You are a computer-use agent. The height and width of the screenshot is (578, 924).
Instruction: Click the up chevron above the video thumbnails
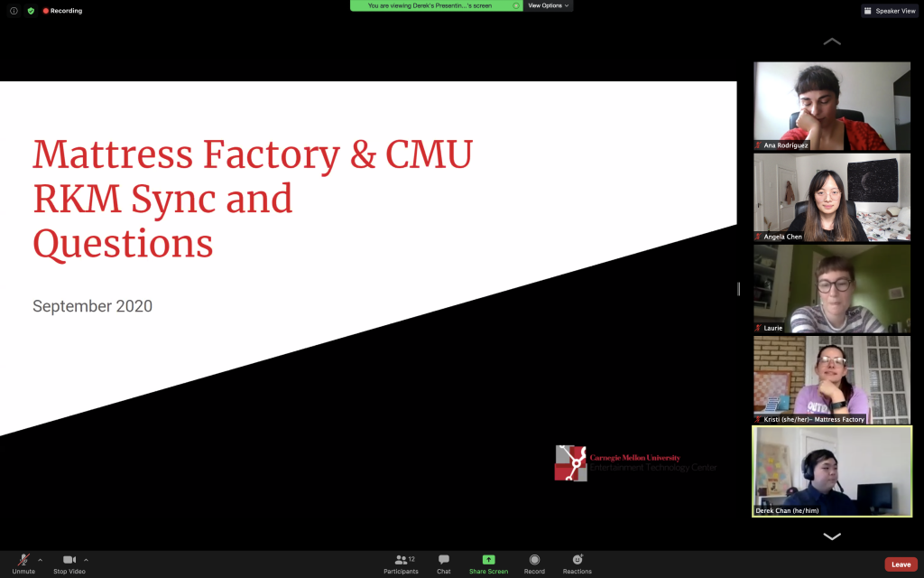(x=831, y=42)
